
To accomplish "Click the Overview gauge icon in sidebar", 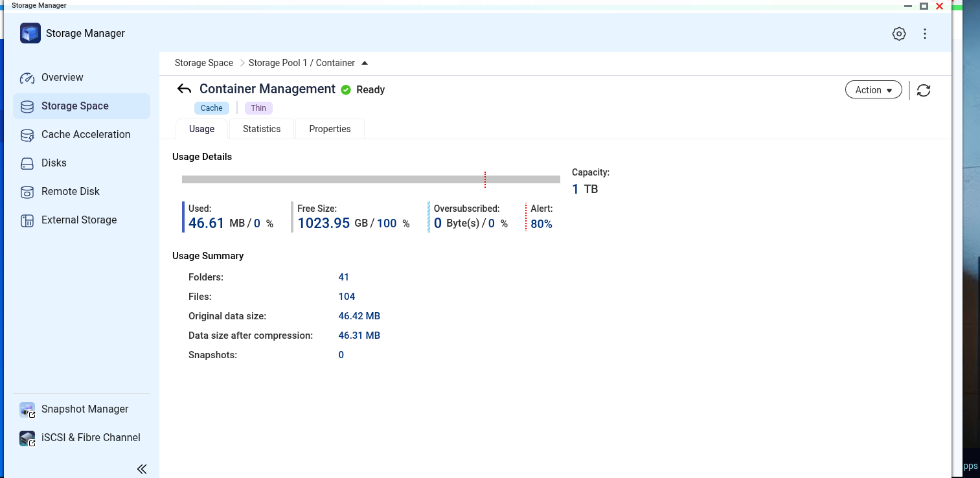I will coord(27,78).
